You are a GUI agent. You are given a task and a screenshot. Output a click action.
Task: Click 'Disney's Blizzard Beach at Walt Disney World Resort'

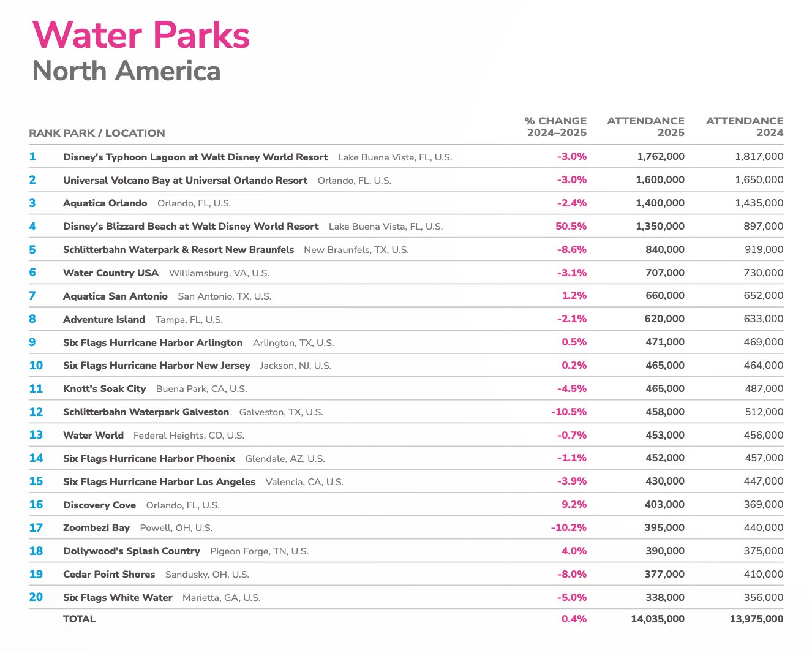click(191, 227)
